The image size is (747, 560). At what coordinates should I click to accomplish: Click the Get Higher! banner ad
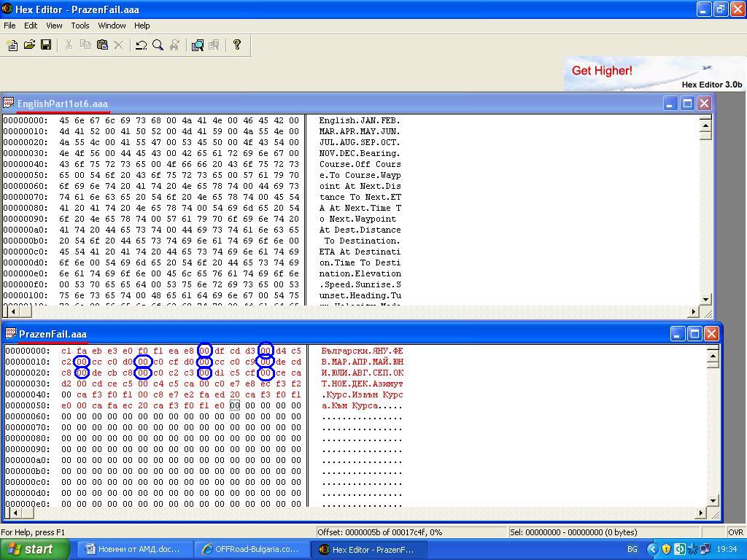tap(654, 74)
